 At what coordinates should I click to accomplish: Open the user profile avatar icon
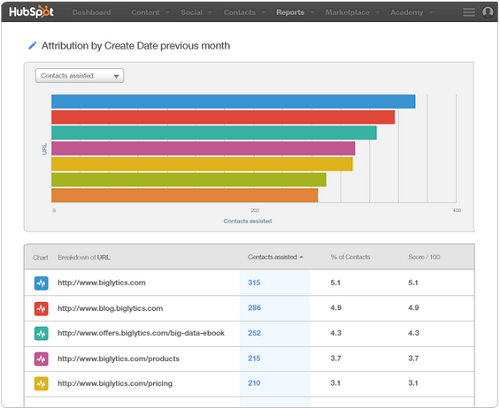coord(488,12)
